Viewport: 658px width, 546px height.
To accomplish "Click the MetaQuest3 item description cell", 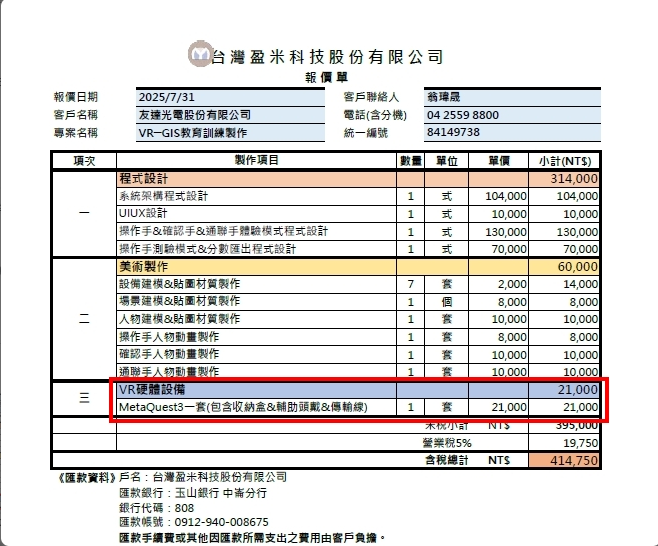I will (x=256, y=408).
